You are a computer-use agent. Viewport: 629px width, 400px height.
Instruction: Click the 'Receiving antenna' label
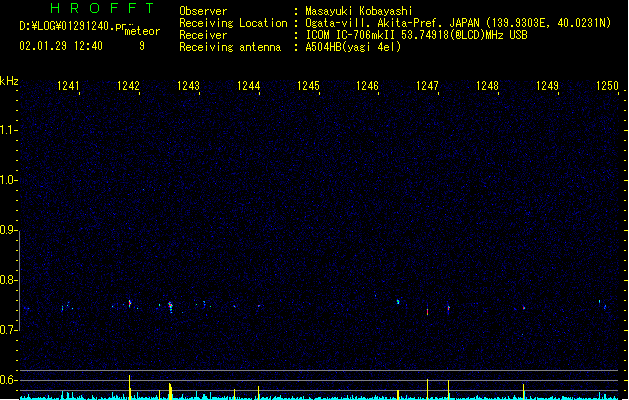[x=230, y=47]
